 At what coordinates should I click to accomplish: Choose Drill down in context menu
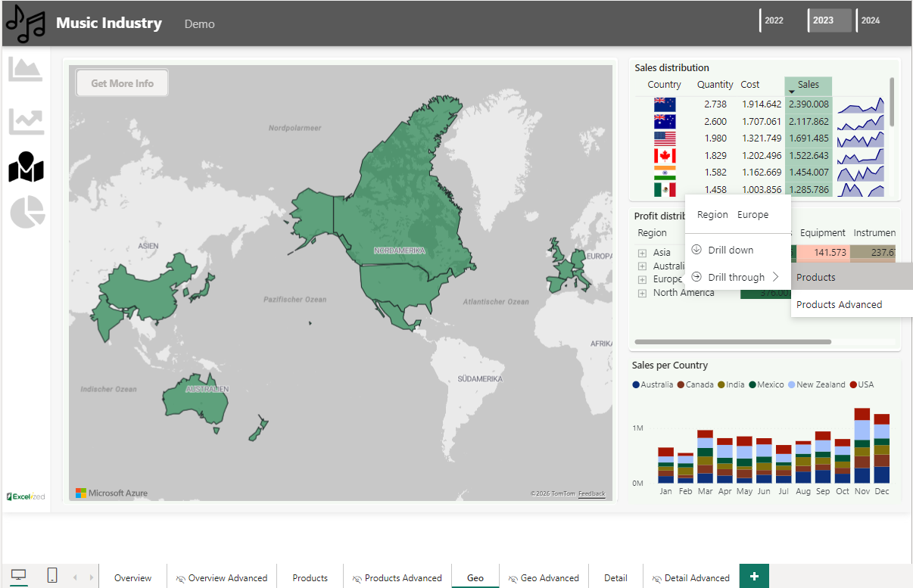point(738,250)
